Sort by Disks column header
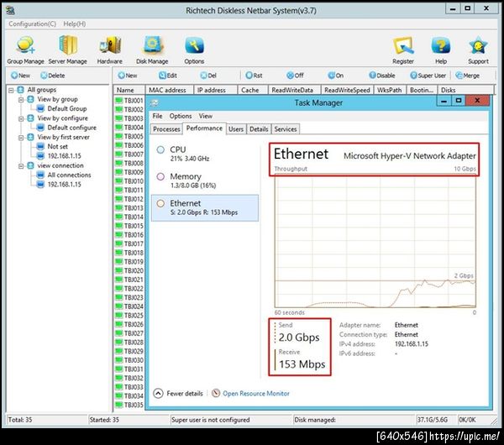The image size is (504, 445). (465, 91)
